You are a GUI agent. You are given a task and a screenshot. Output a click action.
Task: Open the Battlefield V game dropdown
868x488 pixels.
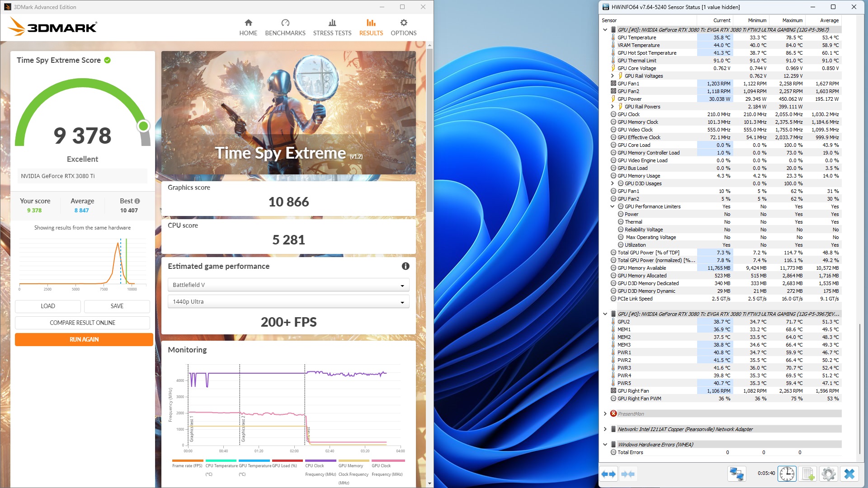click(288, 285)
